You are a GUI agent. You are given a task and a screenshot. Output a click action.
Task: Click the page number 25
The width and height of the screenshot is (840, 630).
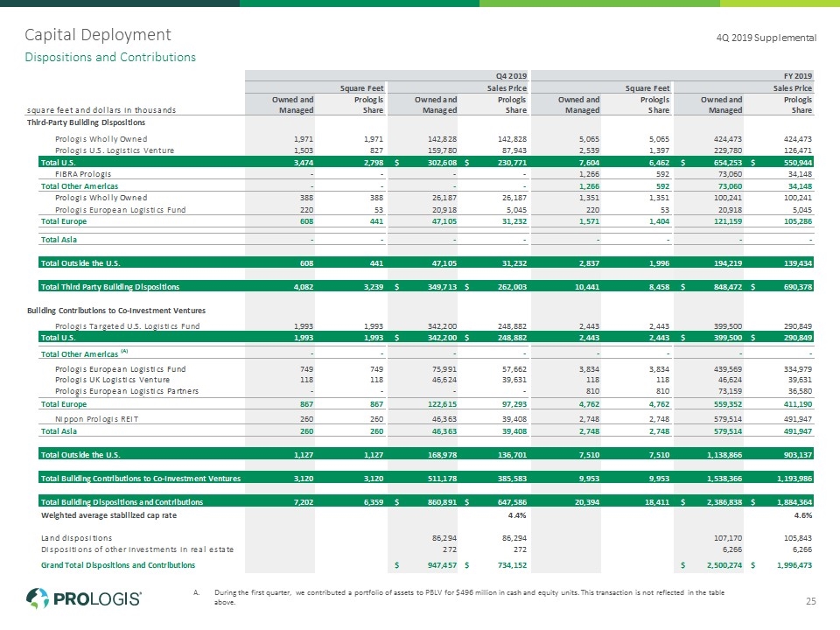(x=811, y=602)
